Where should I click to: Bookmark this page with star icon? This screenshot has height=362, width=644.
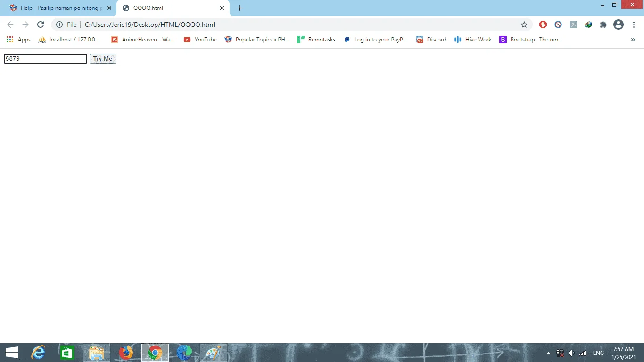(524, 25)
